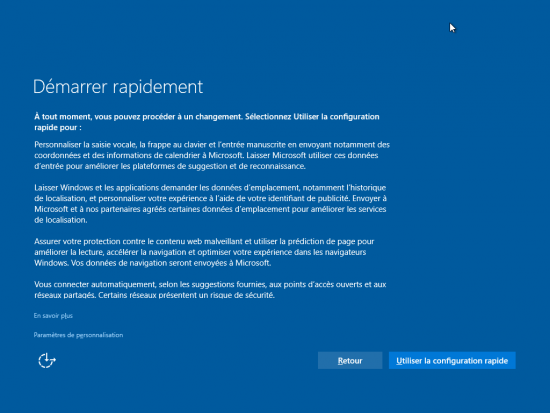Click the line 'de localisation, et personnaliser votre expérience'

point(210,198)
